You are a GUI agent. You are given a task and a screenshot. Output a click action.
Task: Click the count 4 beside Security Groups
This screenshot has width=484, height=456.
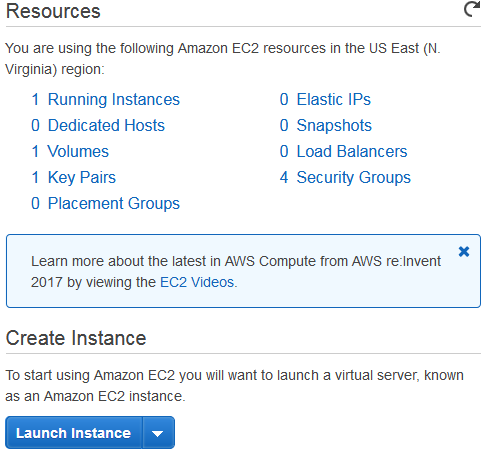(284, 177)
